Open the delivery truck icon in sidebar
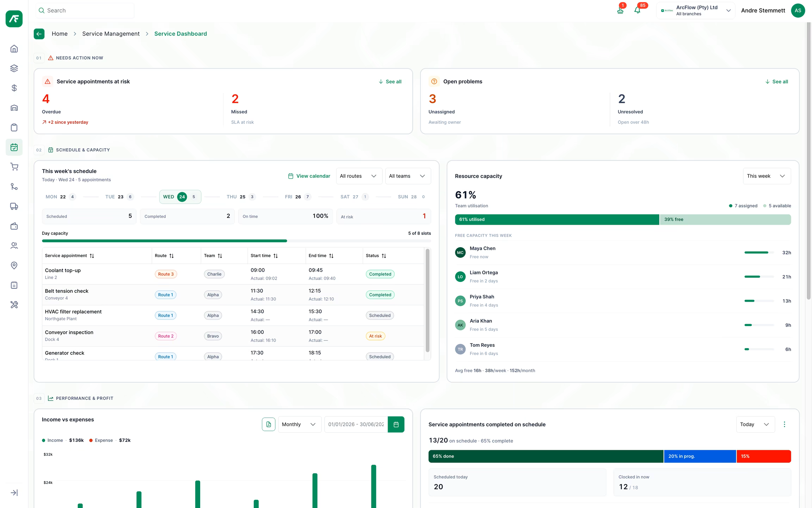Viewport: 812px width, 508px height. click(x=14, y=206)
